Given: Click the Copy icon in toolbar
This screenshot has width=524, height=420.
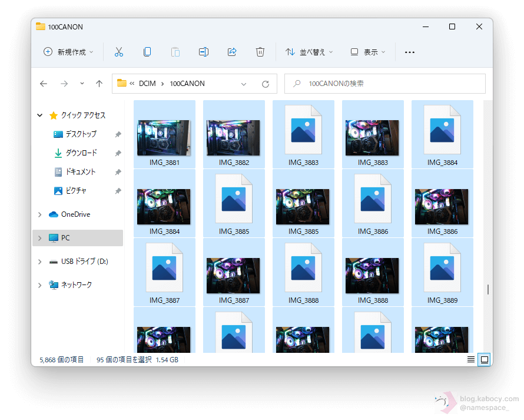Looking at the screenshot, I should [147, 52].
